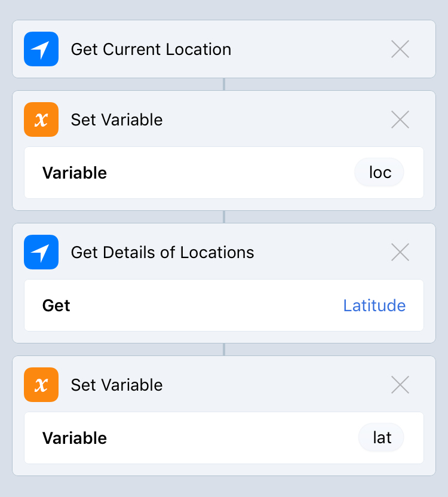Click connector line below Get Details of Locations
The image size is (448, 497).
(224, 349)
